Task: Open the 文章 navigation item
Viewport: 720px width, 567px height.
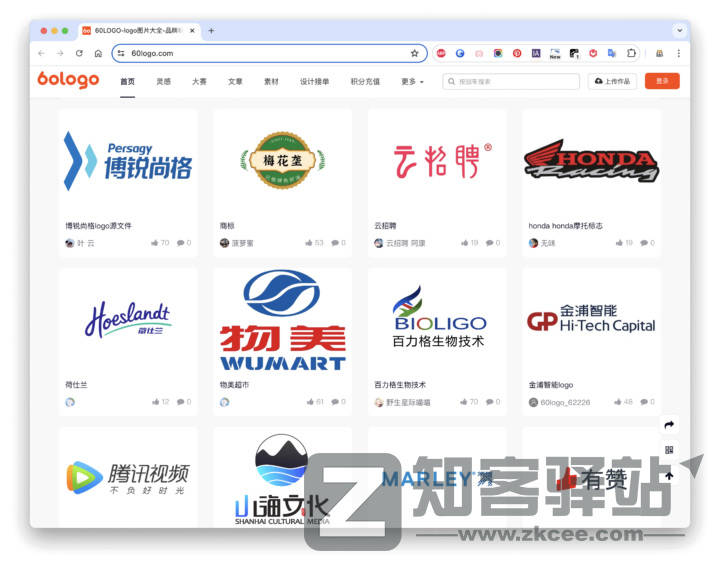Action: point(235,82)
